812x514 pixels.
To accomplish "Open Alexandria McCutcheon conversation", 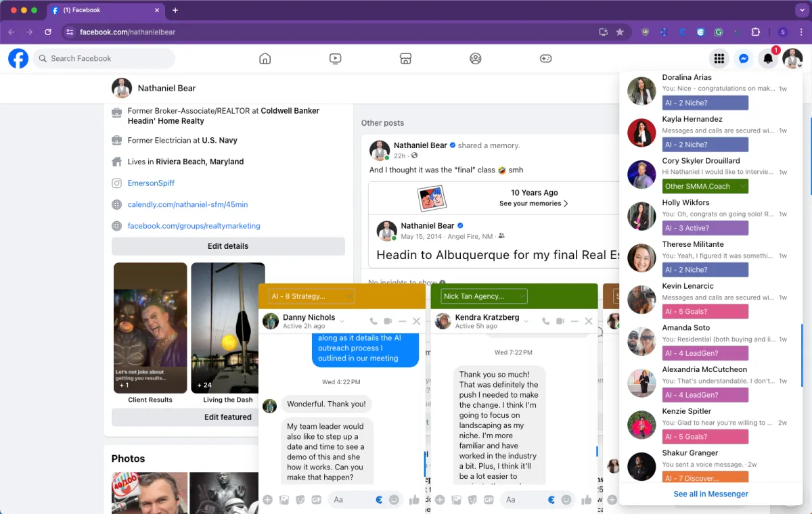I will coord(710,383).
